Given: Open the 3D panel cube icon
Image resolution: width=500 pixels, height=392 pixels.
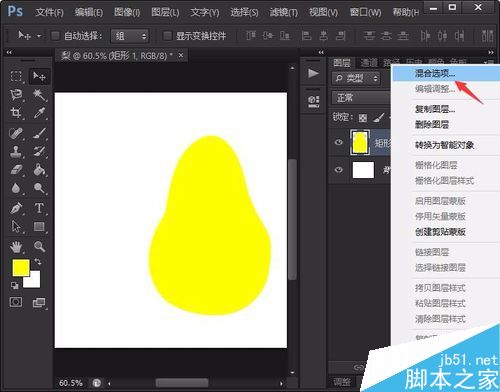Looking at the screenshot, I should [313, 101].
